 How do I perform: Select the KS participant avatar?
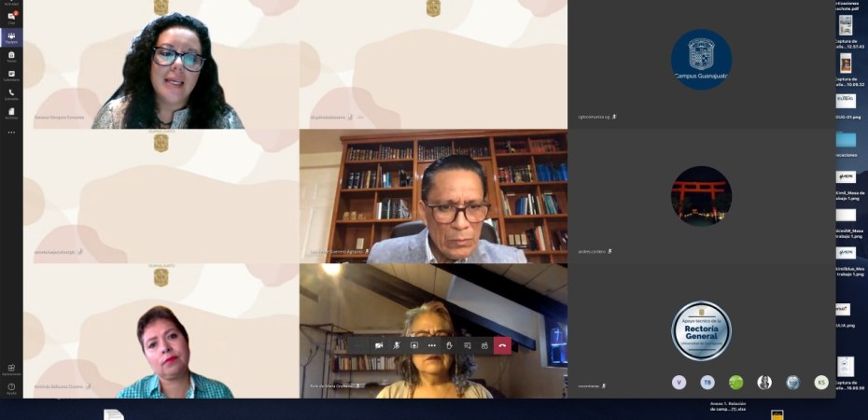821,382
